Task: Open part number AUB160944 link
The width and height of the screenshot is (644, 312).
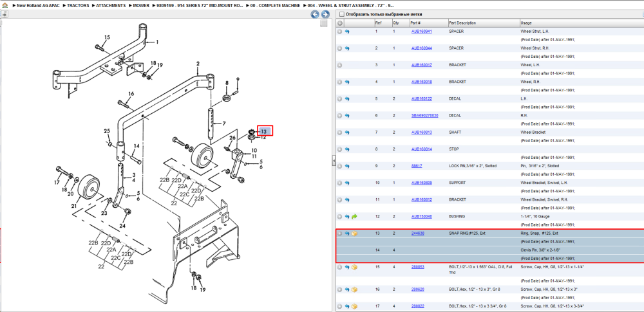Action: tap(421, 48)
